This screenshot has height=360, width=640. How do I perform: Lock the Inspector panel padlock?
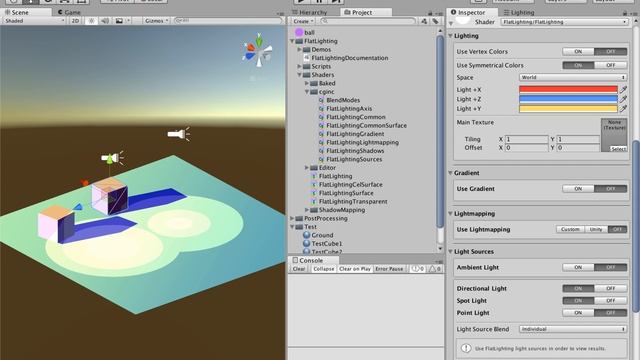(x=625, y=13)
